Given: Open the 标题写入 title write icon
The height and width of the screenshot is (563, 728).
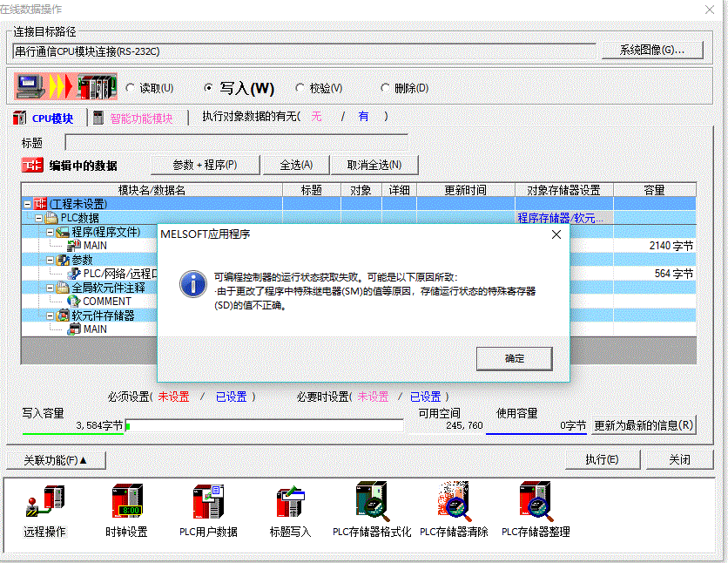Looking at the screenshot, I should pyautogui.click(x=289, y=504).
